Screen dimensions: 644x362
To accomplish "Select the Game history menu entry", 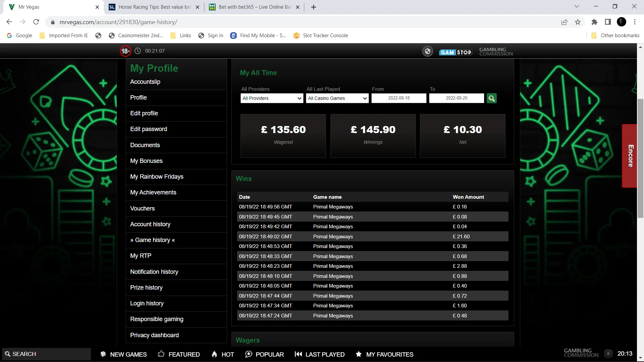I will [153, 240].
